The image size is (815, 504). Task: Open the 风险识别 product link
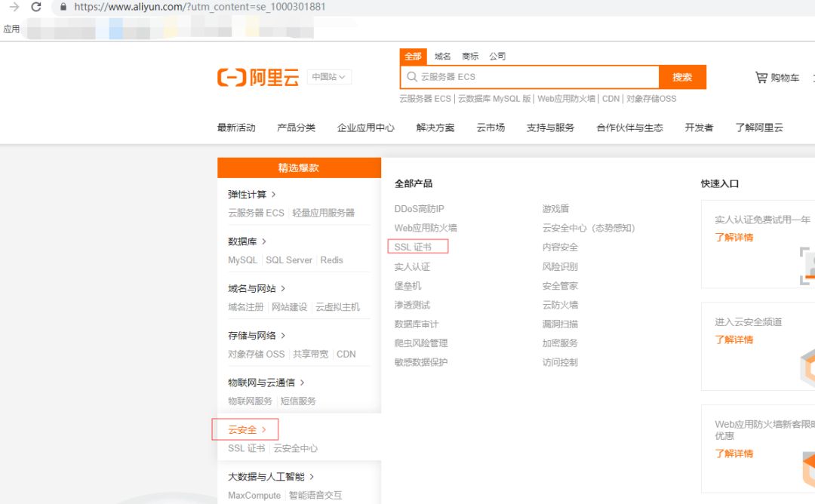tap(560, 266)
